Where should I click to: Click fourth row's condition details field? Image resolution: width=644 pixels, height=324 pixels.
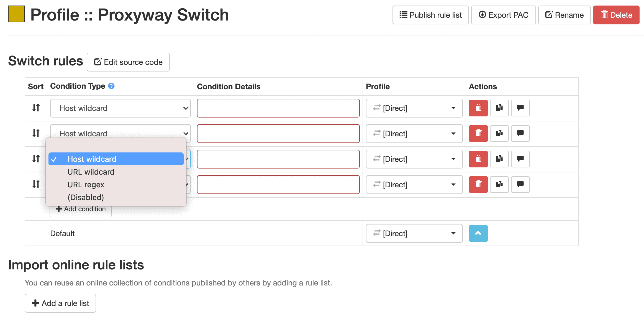[278, 185]
